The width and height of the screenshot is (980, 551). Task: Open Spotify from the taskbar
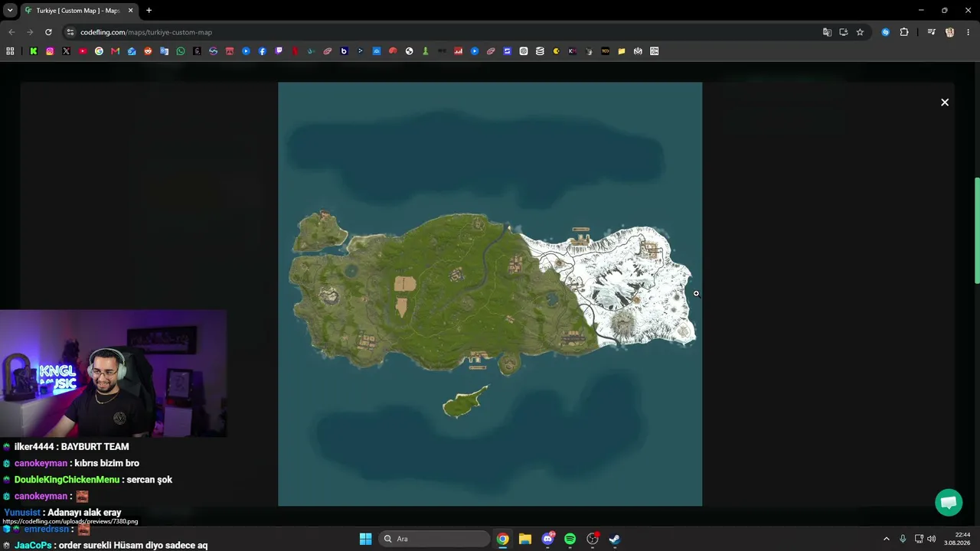[x=570, y=539]
